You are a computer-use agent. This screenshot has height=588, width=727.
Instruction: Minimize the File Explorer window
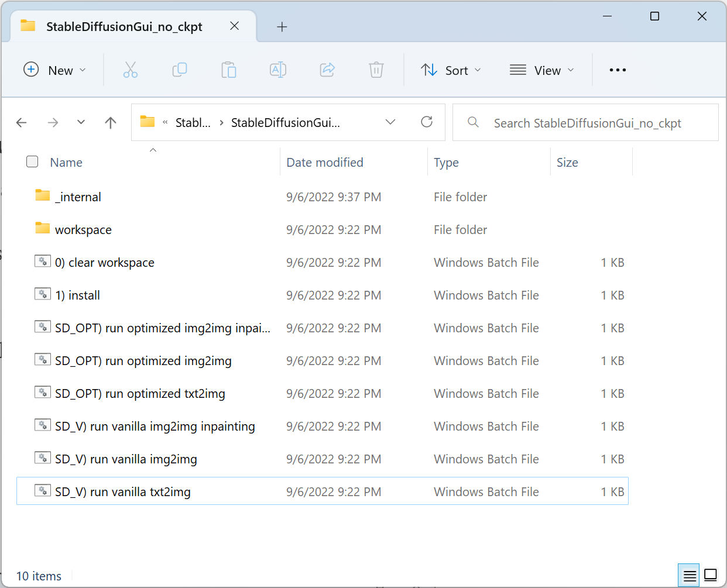coord(607,16)
